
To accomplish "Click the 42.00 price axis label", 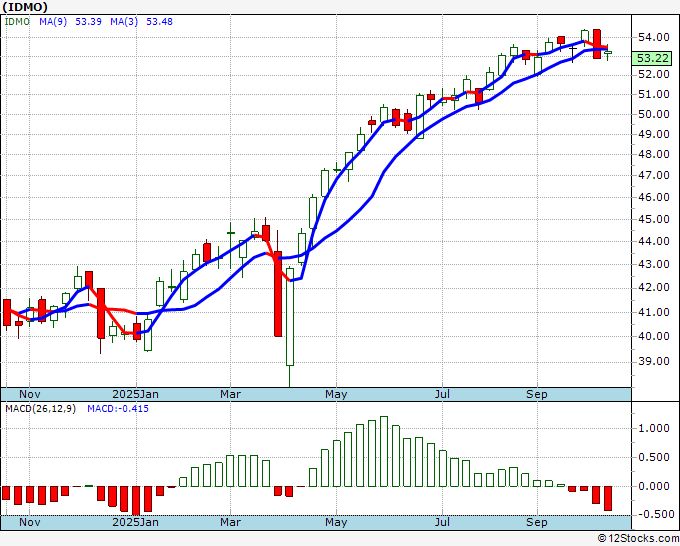I will [x=654, y=288].
